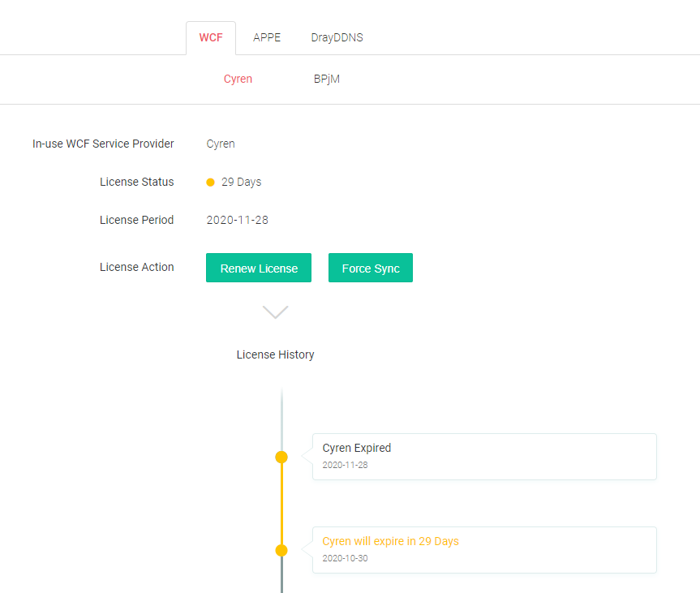Select the Cyren sub-tab
Image resolution: width=700 pixels, height=593 pixels.
coord(238,79)
